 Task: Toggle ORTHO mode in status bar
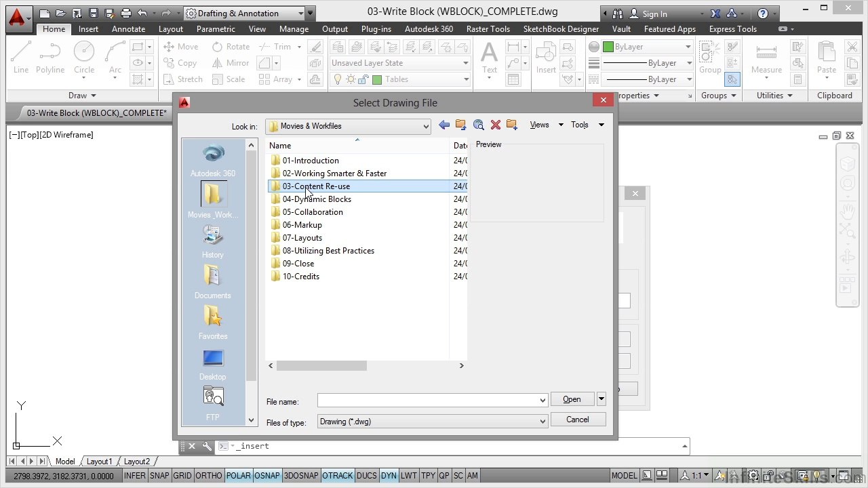coord(209,476)
